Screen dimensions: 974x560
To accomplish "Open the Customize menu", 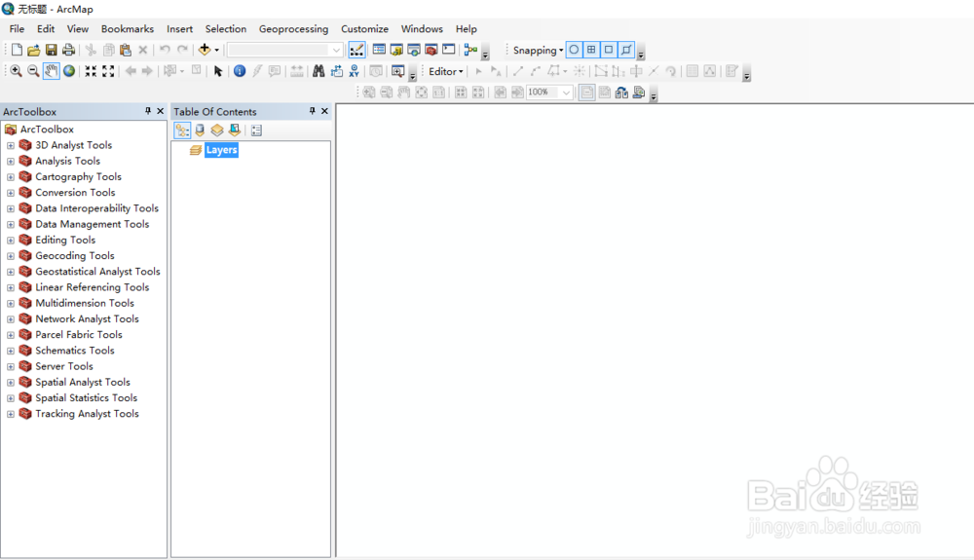I will pos(364,28).
